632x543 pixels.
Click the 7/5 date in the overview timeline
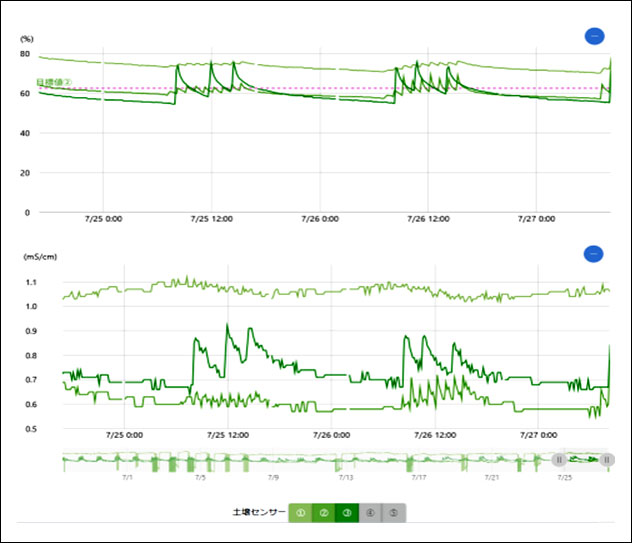pyautogui.click(x=200, y=477)
